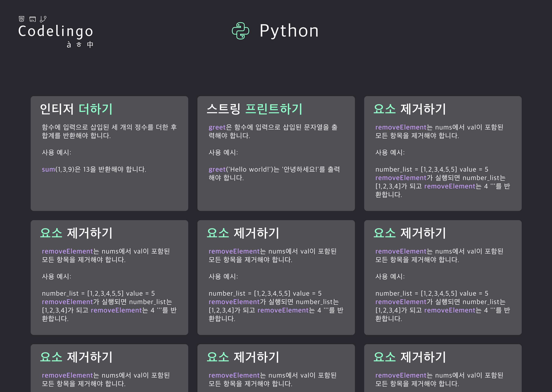Image resolution: width=552 pixels, height=392 pixels.
Task: Click the à letter glyph under Codelingo
Action: (69, 45)
